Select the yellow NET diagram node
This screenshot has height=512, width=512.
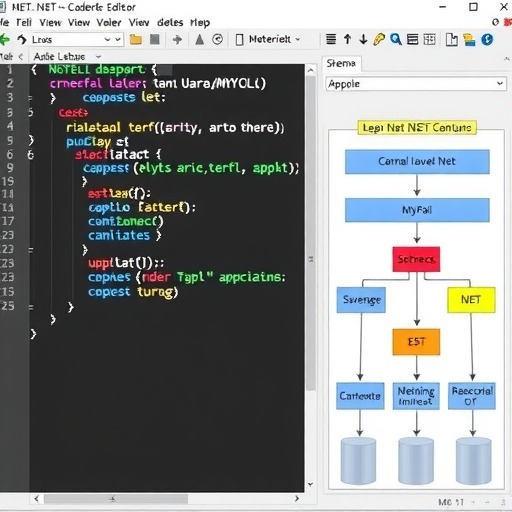[471, 300]
